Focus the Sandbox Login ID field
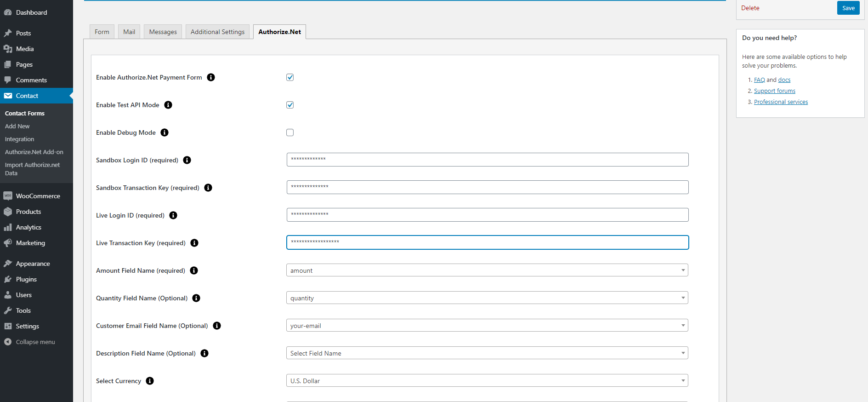Viewport: 868px width, 402px height. pos(488,160)
